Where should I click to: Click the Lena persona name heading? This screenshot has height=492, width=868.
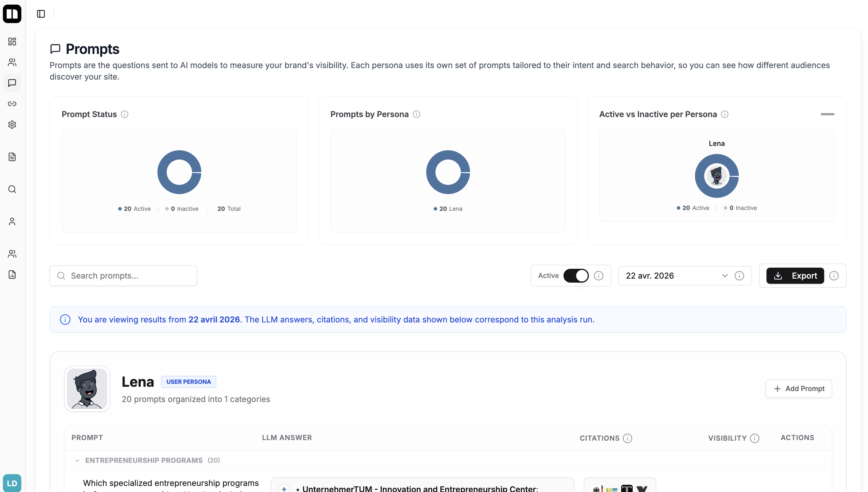[x=138, y=382]
